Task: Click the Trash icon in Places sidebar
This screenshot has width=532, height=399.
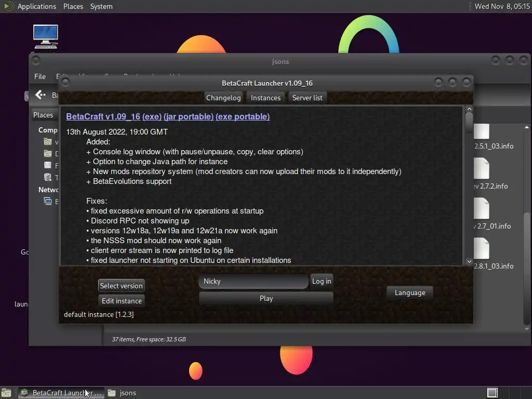Action: (x=48, y=177)
